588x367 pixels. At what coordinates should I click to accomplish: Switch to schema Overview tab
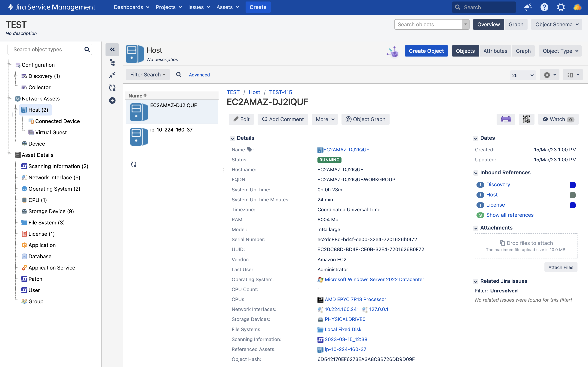(488, 25)
